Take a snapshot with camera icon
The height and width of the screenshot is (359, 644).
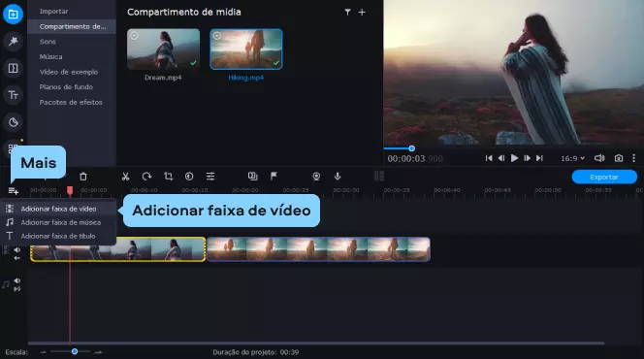[619, 158]
